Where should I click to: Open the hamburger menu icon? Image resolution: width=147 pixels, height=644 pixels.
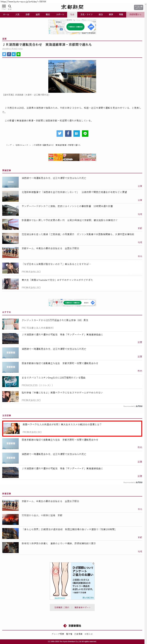[4, 6]
